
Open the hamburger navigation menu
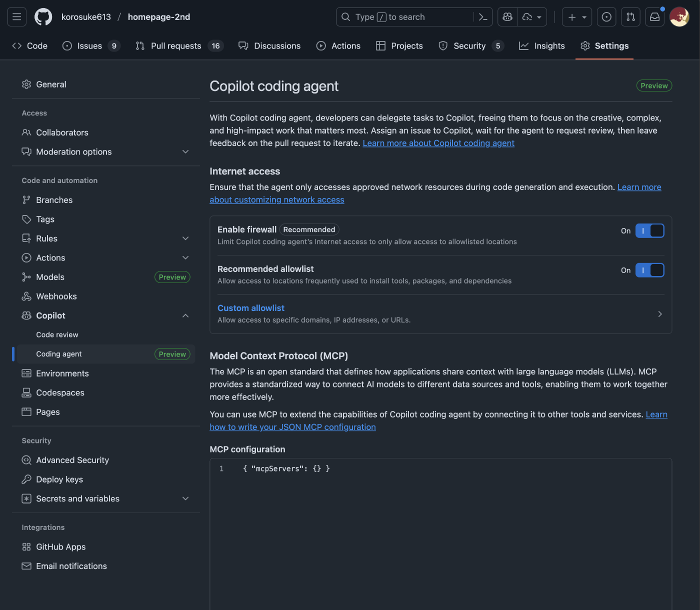16,17
